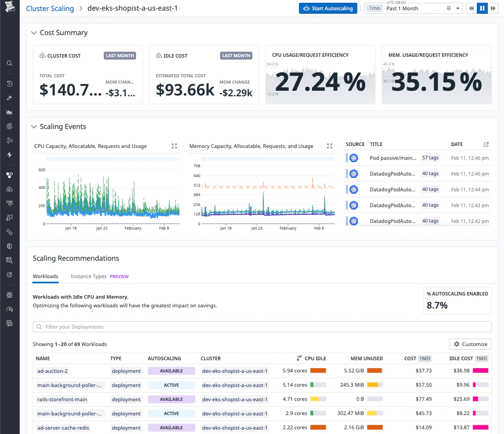This screenshot has height=434, width=504.
Task: Click the Datadog logo in sidebar
Action: pos(10,7)
